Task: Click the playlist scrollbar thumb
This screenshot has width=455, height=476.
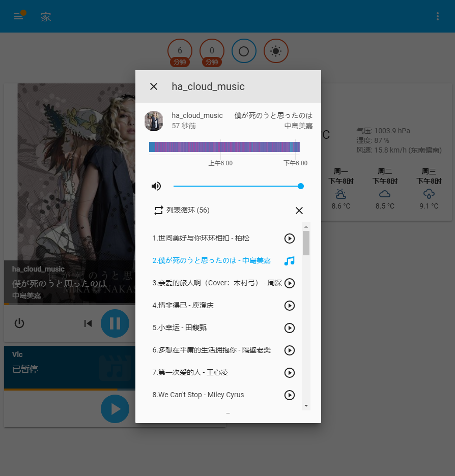Action: [x=306, y=243]
